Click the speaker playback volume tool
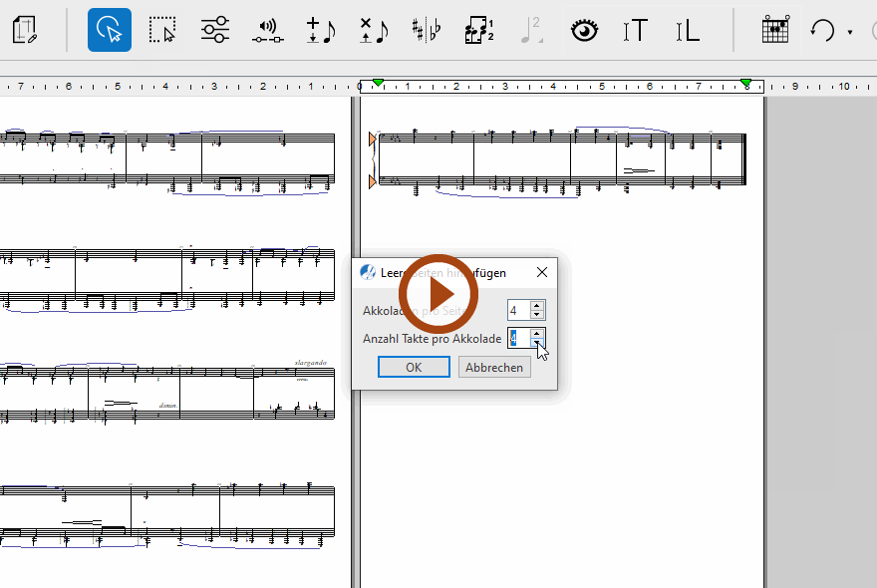This screenshot has width=877, height=588. [267, 30]
